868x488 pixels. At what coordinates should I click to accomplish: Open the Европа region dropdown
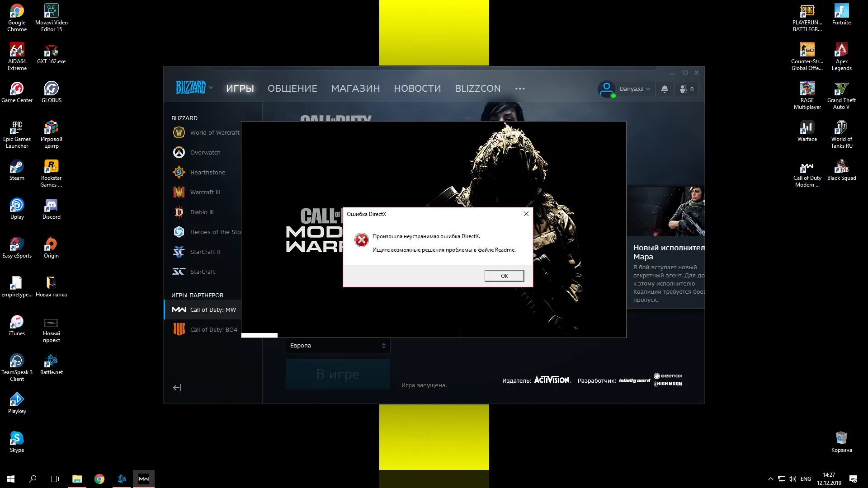point(338,345)
